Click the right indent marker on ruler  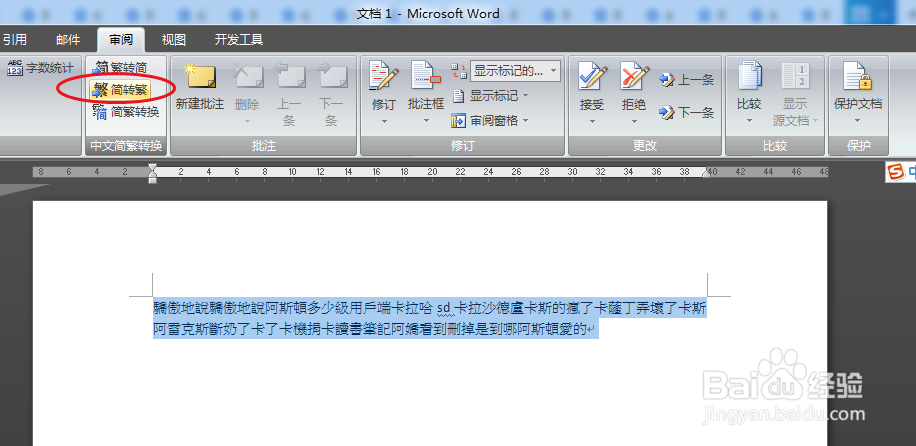point(707,173)
